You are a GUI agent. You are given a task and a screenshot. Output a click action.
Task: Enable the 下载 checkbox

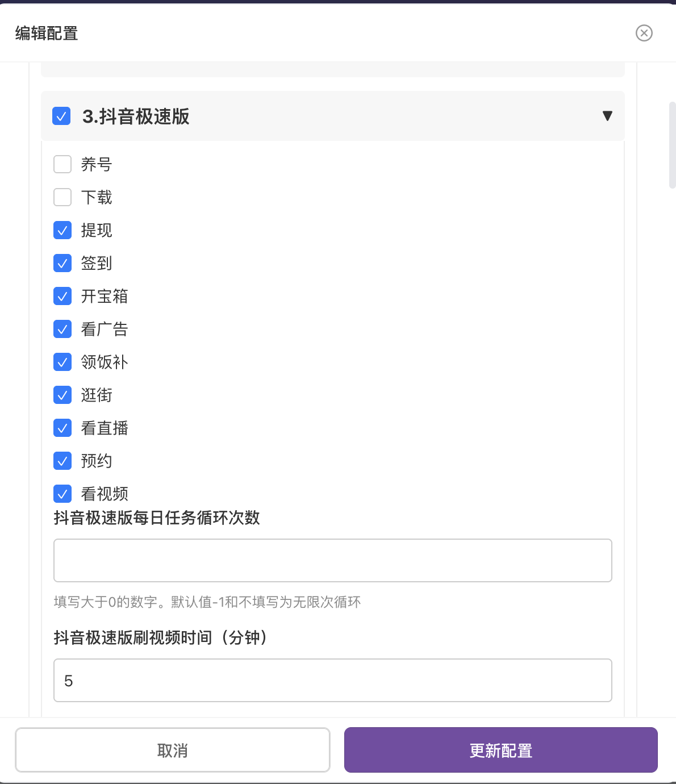62,197
